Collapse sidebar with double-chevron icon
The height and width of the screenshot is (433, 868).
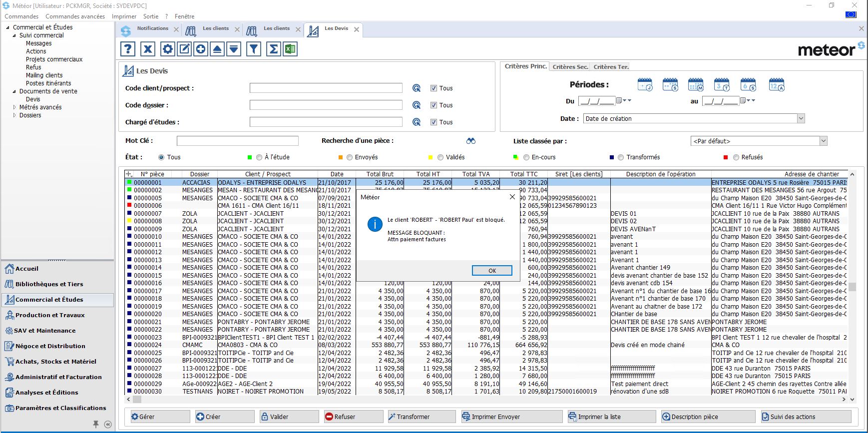pos(108,424)
